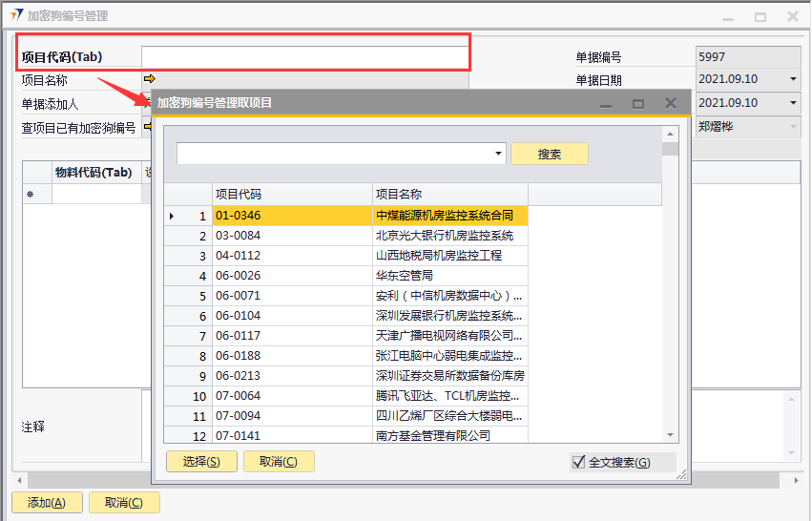
Task: Open the search combo box dropdown arrow
Action: pos(499,154)
